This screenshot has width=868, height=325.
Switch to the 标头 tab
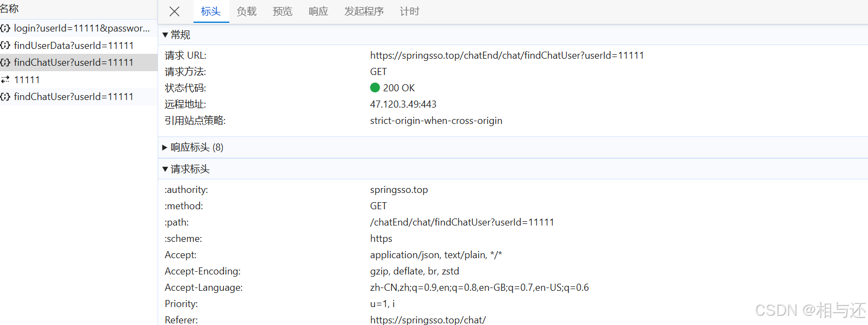[211, 11]
